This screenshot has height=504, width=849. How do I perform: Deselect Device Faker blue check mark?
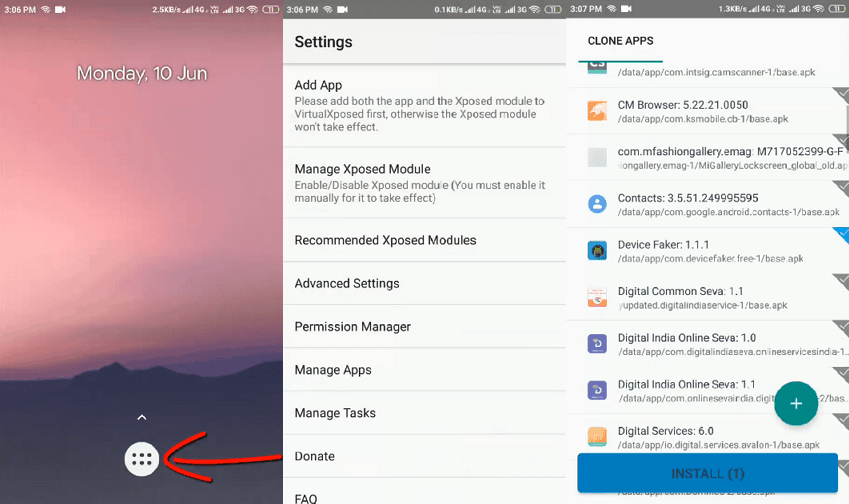[x=842, y=234]
